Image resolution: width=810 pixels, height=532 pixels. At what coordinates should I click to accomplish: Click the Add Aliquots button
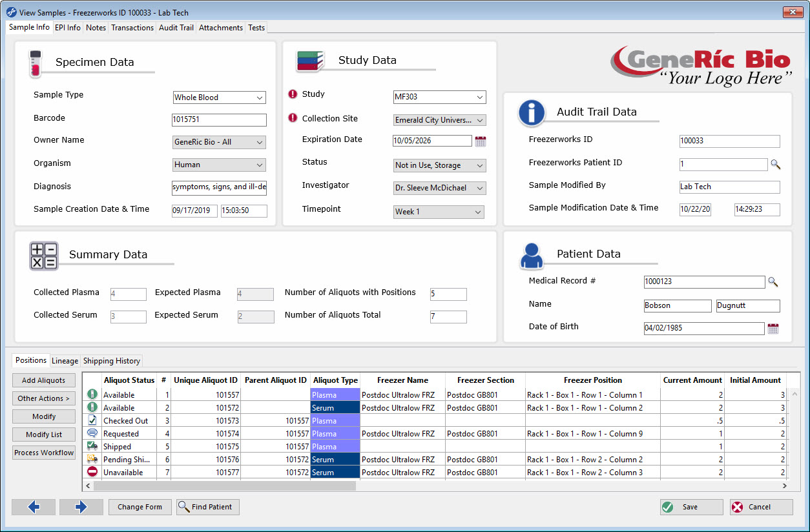(x=43, y=380)
